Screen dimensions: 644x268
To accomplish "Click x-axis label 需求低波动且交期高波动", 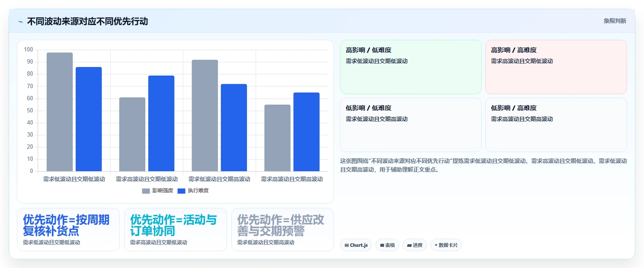I will pos(219,179).
